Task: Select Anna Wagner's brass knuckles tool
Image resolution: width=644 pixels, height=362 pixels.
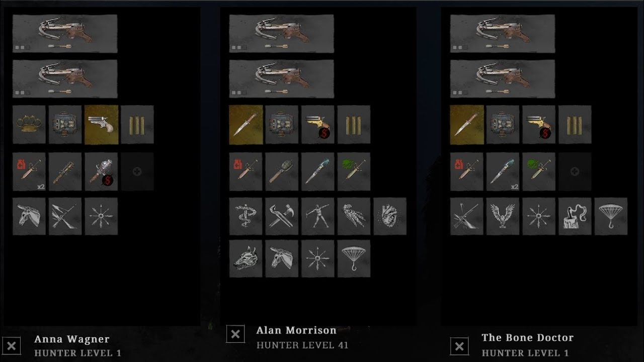Action: 29,125
